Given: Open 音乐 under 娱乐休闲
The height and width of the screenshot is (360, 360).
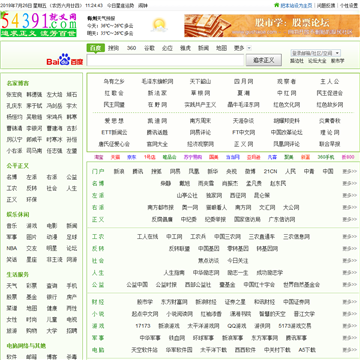Looking at the screenshot, I should tap(12, 226).
